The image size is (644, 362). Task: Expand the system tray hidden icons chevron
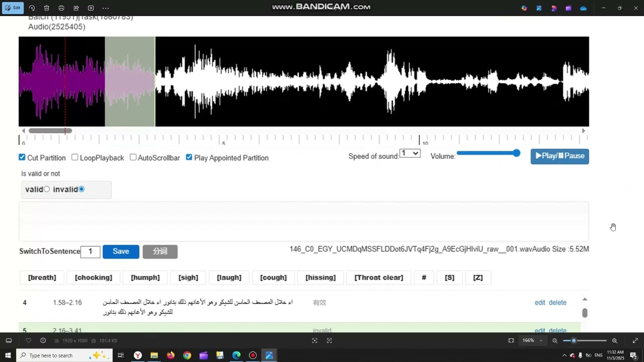[x=564, y=355]
